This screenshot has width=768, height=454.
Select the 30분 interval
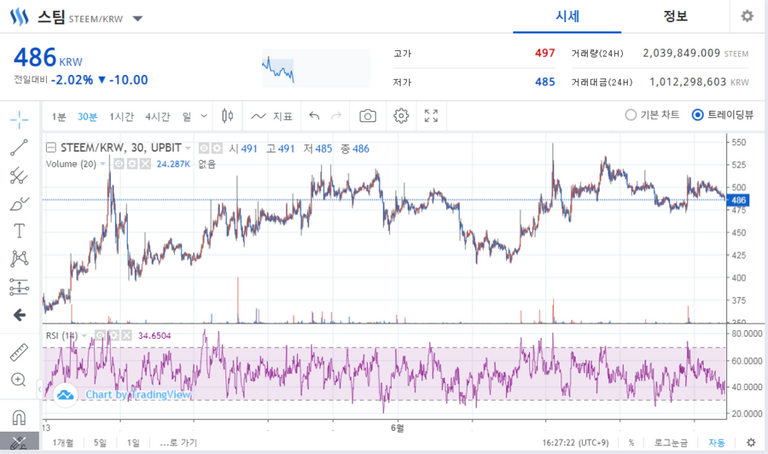(x=87, y=117)
